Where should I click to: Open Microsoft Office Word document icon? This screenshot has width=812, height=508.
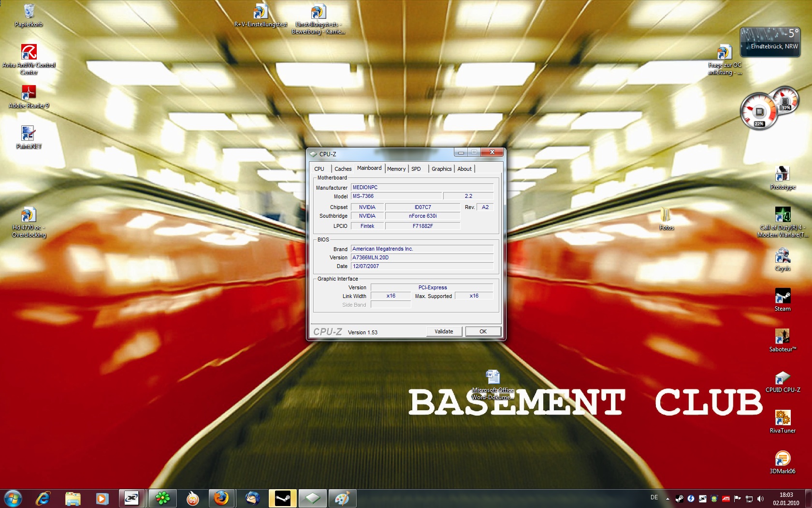tap(493, 385)
